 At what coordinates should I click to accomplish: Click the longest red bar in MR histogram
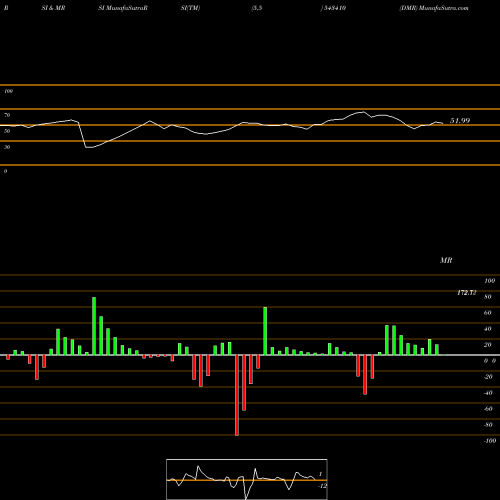coord(237,395)
